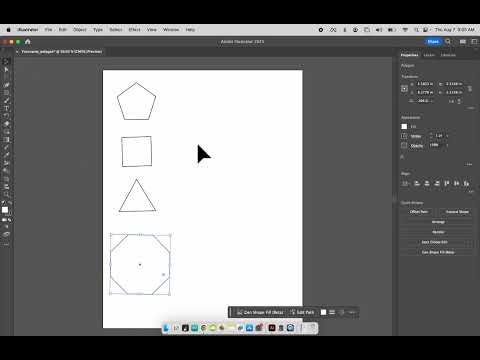Open the Object menu
Viewport: 480px width, 360px height.
click(x=80, y=30)
